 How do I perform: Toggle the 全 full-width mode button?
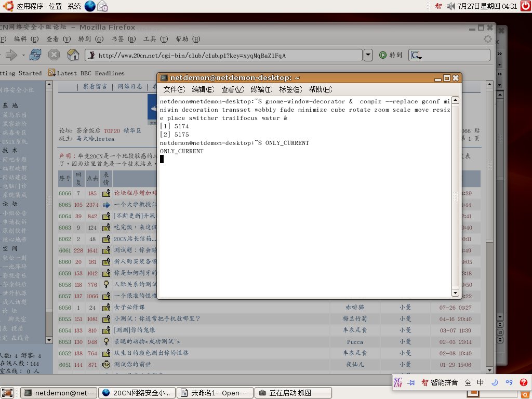[x=468, y=382]
